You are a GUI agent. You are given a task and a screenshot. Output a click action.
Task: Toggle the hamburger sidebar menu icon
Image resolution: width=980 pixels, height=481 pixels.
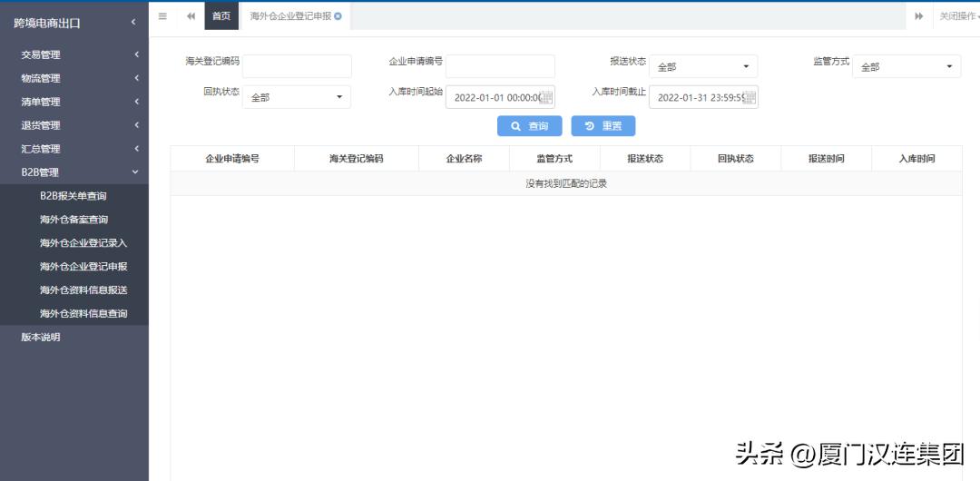[x=162, y=16]
